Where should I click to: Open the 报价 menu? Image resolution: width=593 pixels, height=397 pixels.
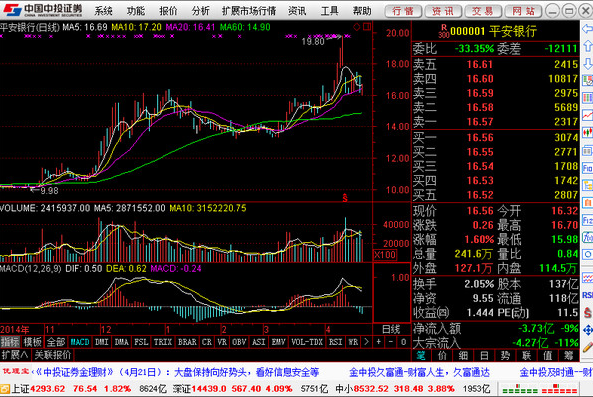pos(168,11)
